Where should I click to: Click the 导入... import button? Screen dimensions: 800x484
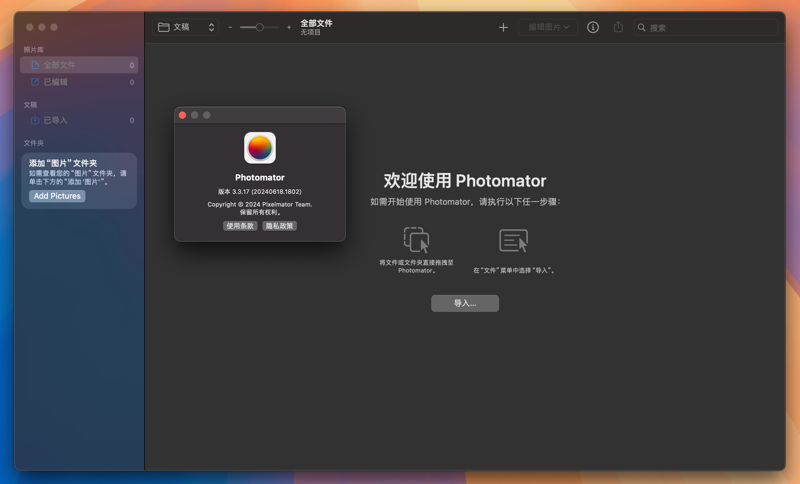pyautogui.click(x=465, y=303)
